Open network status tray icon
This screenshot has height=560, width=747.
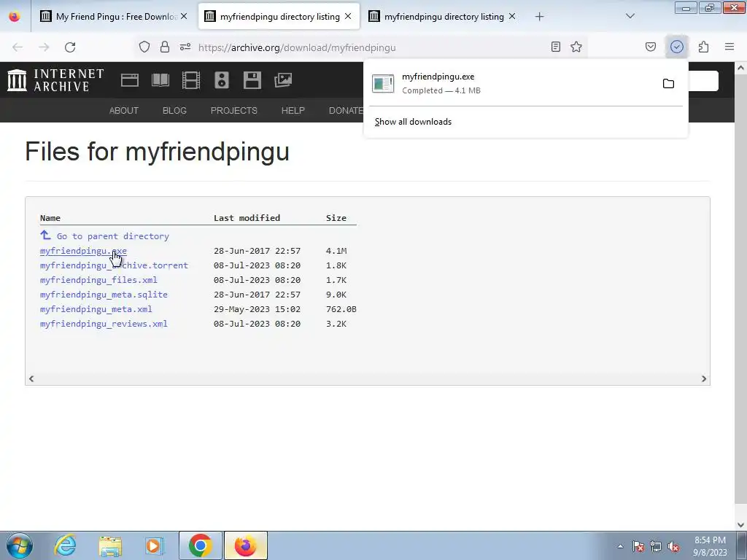tap(656, 546)
